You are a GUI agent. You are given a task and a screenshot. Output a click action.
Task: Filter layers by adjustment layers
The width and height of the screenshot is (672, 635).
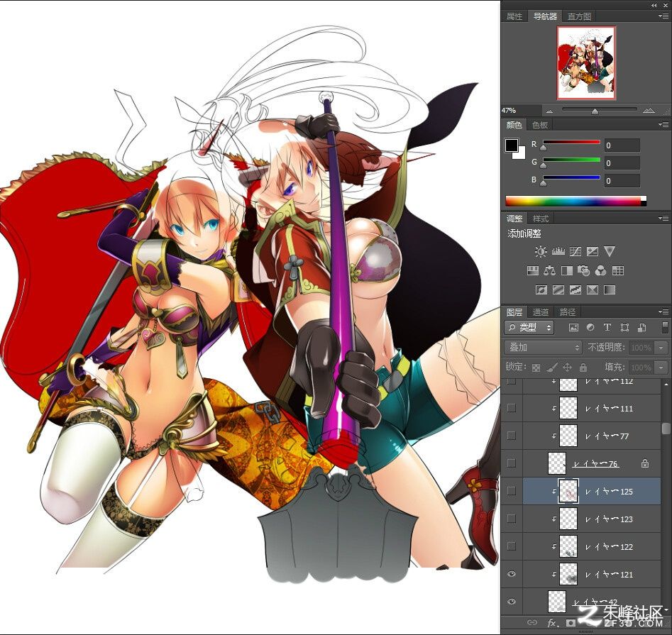[x=590, y=328]
